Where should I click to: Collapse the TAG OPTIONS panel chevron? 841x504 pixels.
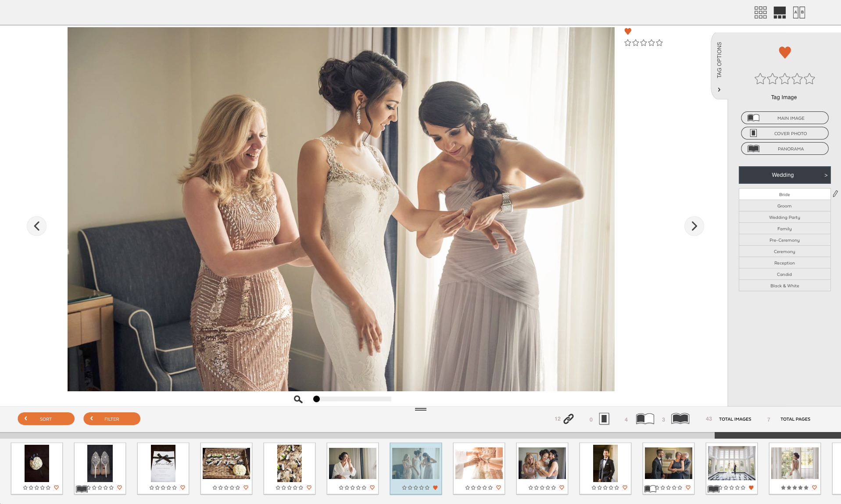point(719,89)
